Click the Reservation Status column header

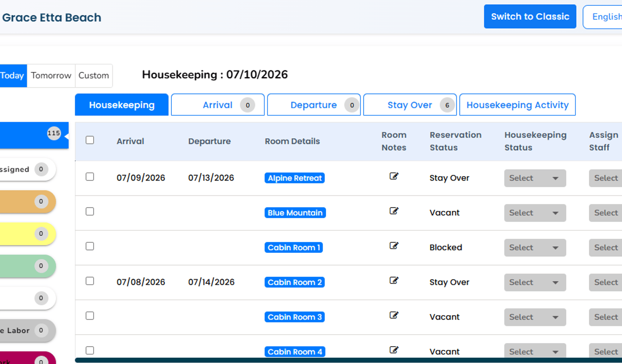point(456,141)
